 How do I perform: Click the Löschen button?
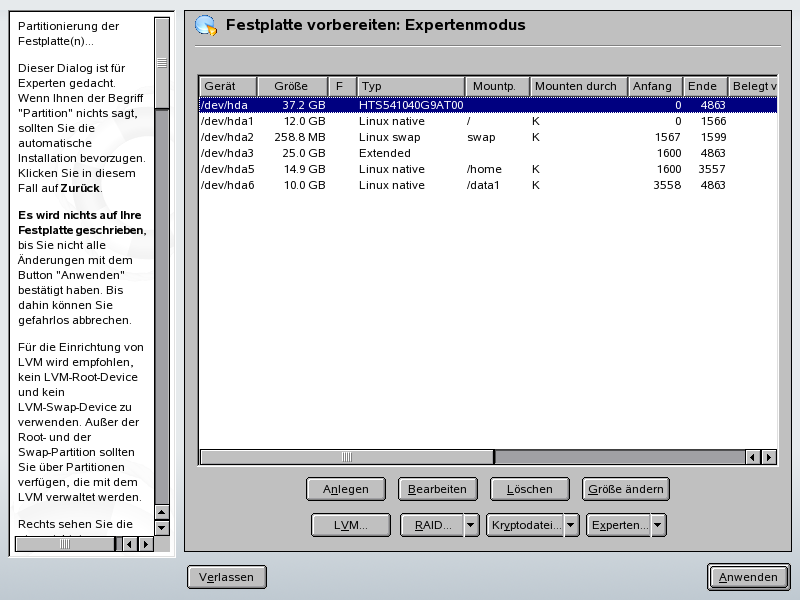tap(530, 489)
